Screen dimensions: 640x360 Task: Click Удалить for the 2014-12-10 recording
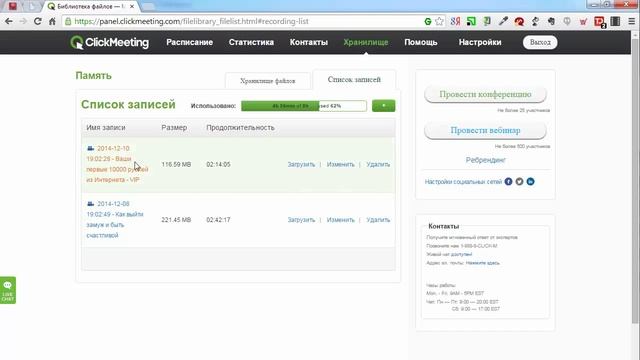point(378,164)
